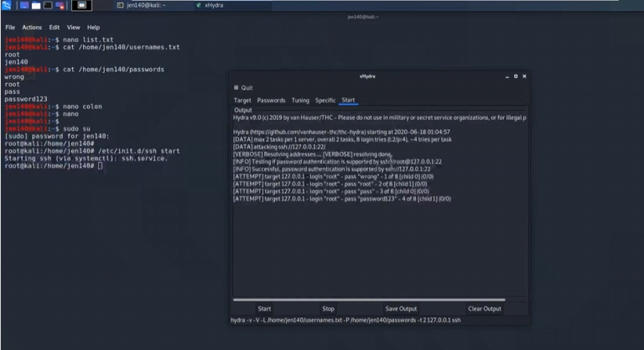Open the Passwords tab in xHydra
644x350 pixels.
coord(271,100)
